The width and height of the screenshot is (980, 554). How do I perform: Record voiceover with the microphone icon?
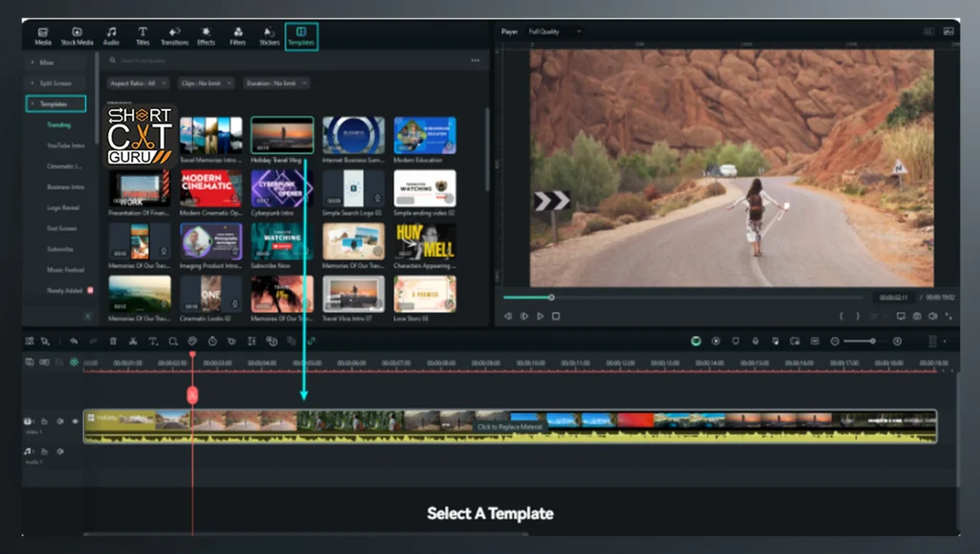click(756, 341)
